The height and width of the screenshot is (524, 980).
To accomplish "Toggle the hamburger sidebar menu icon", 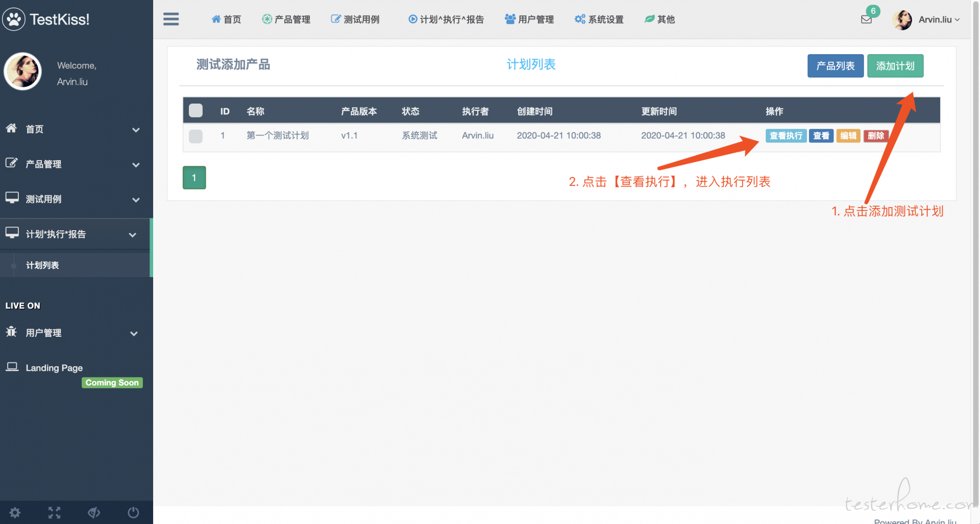I will pyautogui.click(x=171, y=19).
